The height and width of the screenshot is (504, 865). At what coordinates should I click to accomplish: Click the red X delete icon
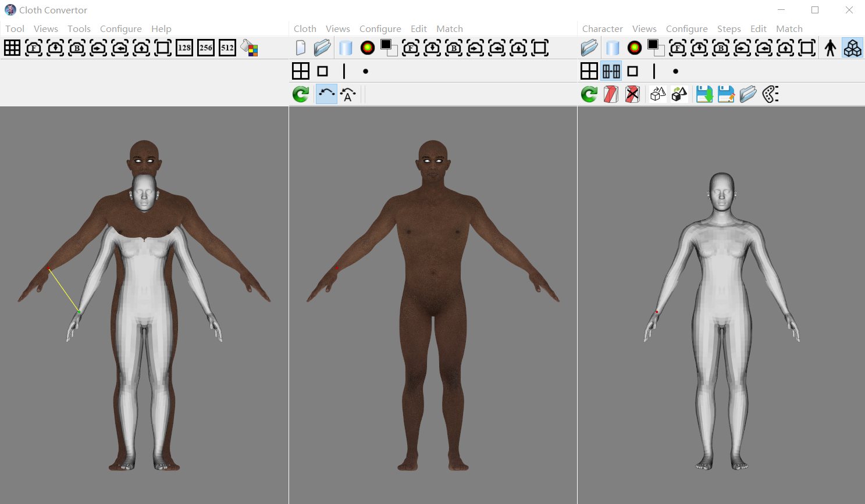click(x=632, y=94)
